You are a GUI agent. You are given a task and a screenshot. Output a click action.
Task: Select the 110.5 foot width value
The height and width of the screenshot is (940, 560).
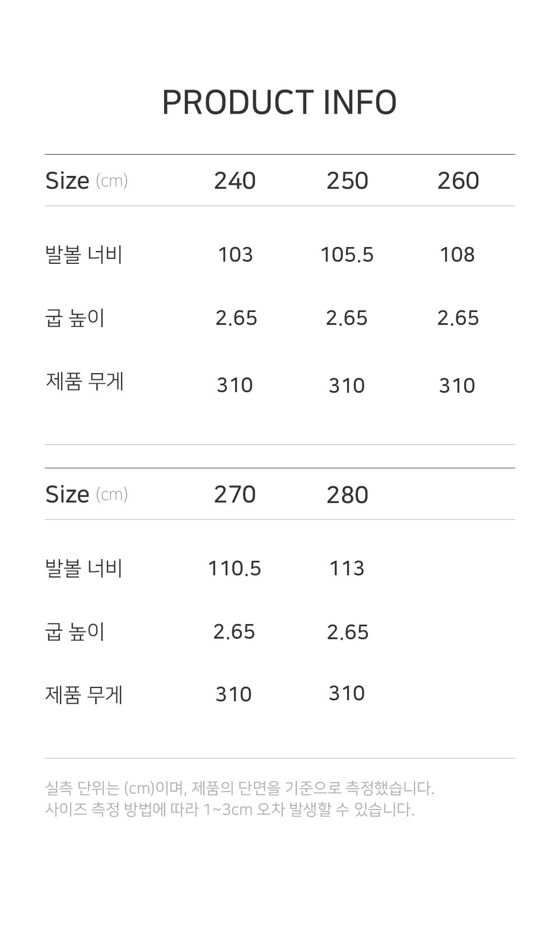[234, 569]
